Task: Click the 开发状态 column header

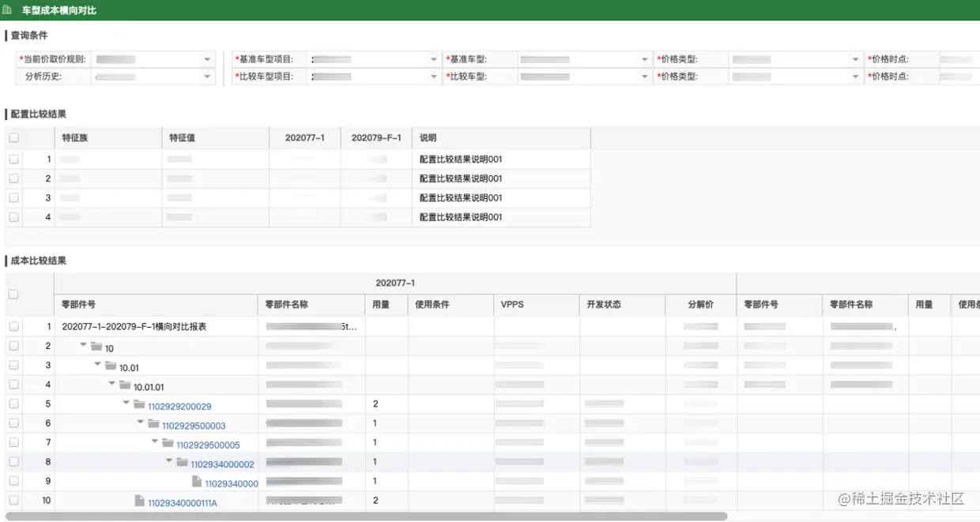Action: tap(622, 304)
